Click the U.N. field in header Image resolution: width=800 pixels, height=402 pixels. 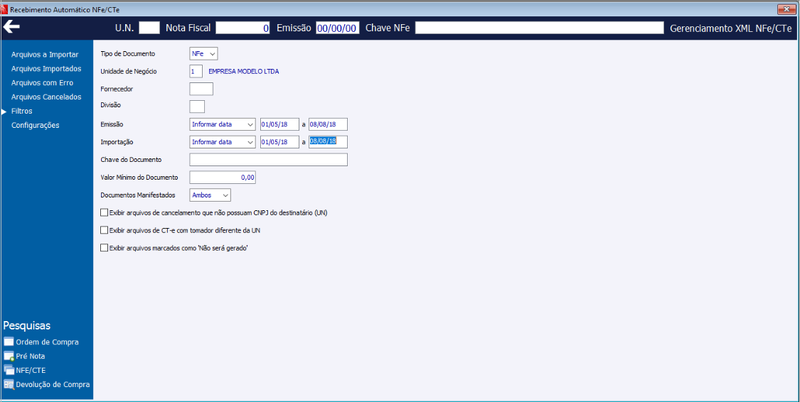click(149, 28)
